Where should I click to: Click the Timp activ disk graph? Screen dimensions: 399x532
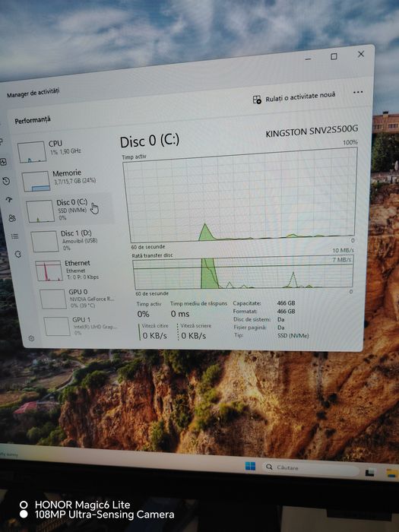(239, 196)
